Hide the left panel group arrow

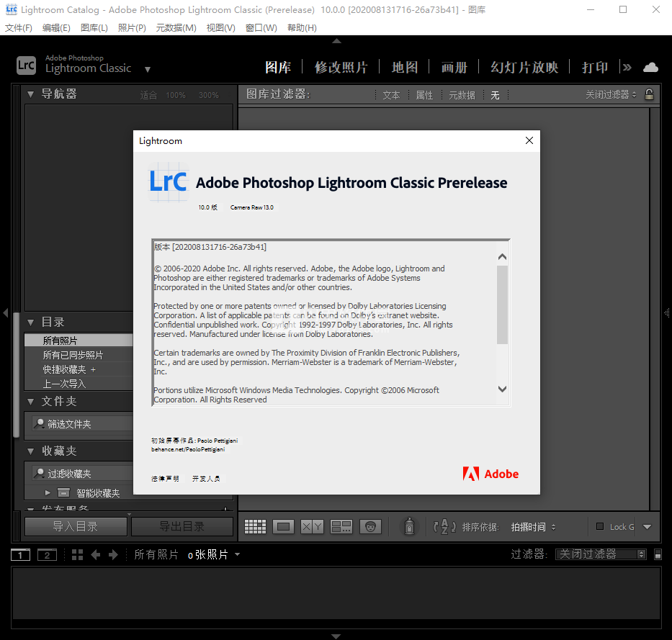6,312
